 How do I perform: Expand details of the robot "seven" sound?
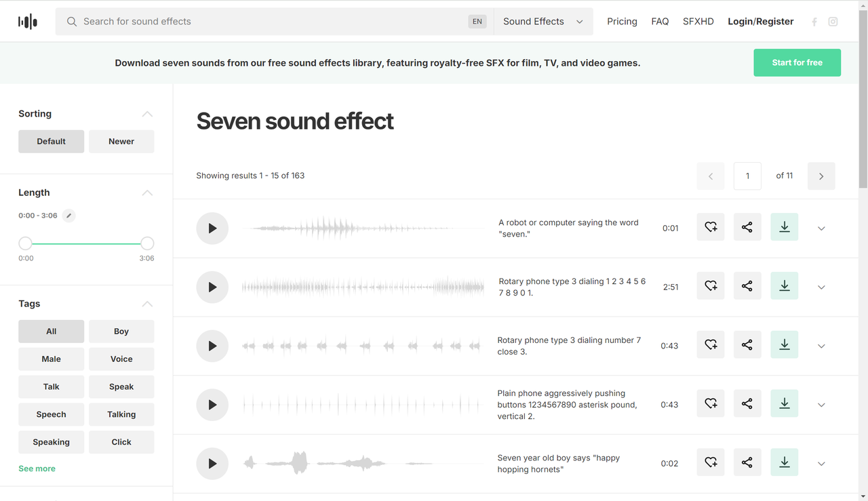click(821, 228)
